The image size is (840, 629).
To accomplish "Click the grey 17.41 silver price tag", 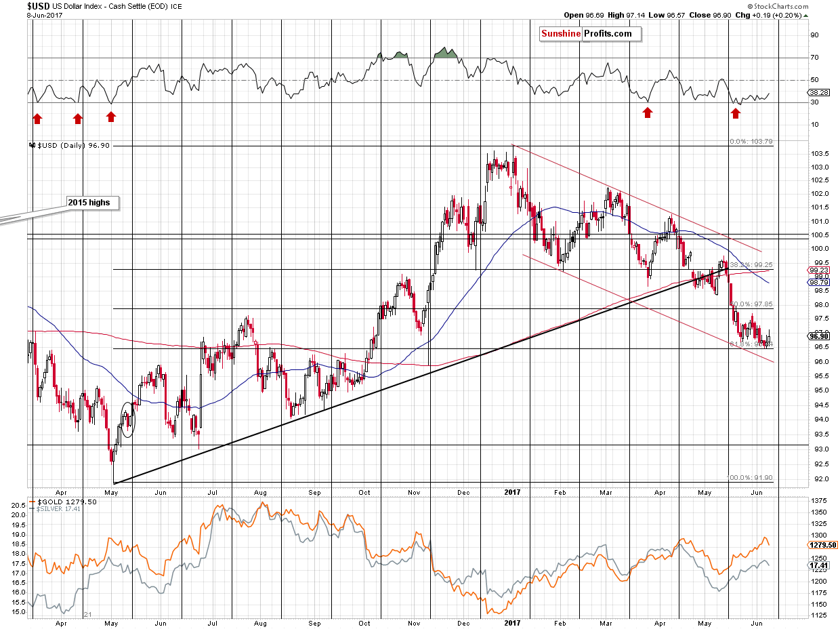I will (x=817, y=565).
